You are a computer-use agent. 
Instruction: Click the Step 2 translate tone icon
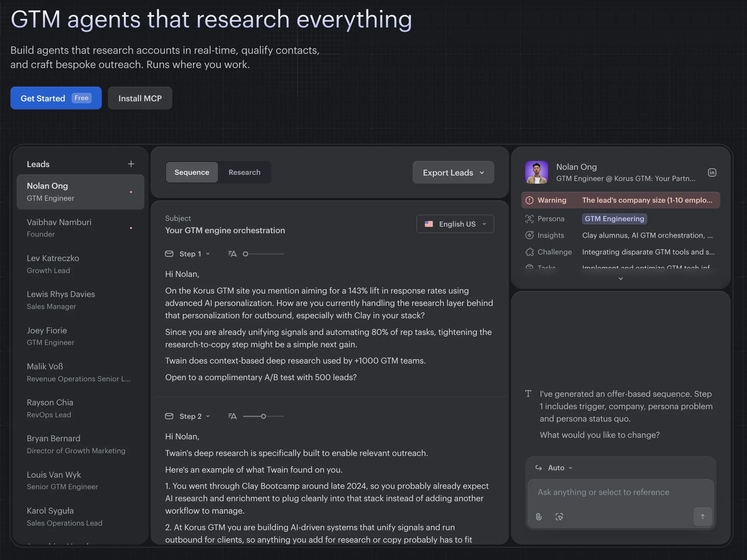232,416
